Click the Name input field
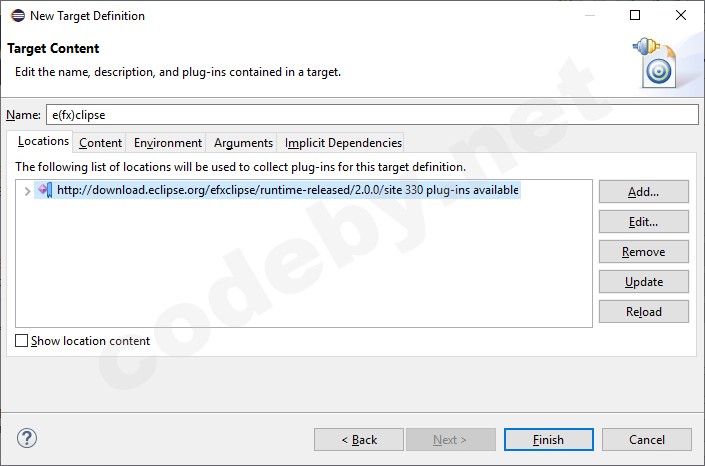Screen dimensions: 705x466 click(x=370, y=115)
